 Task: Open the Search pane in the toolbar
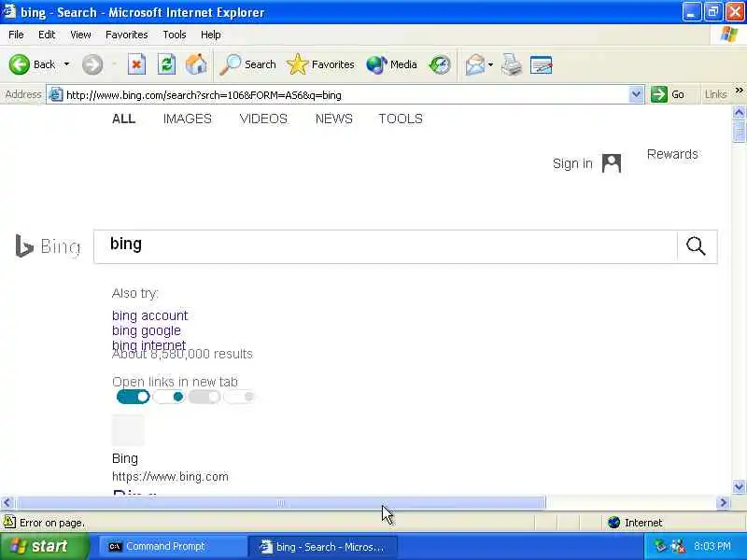[247, 64]
